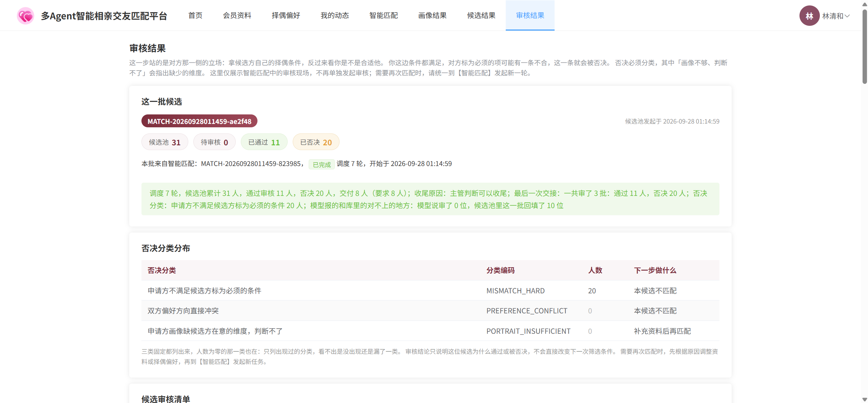Click the scrollbar up arrow

click(x=864, y=4)
